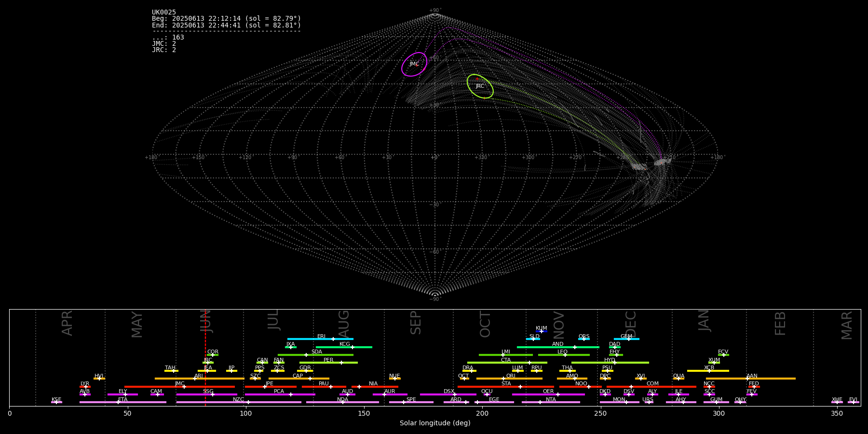Click the ARI shower label in the timeline

pyautogui.click(x=199, y=376)
